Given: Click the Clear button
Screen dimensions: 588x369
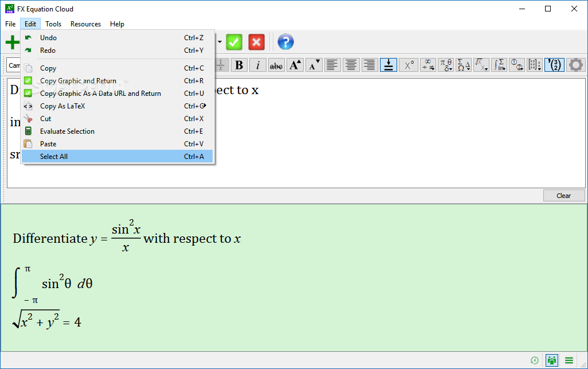Looking at the screenshot, I should click(x=563, y=196).
